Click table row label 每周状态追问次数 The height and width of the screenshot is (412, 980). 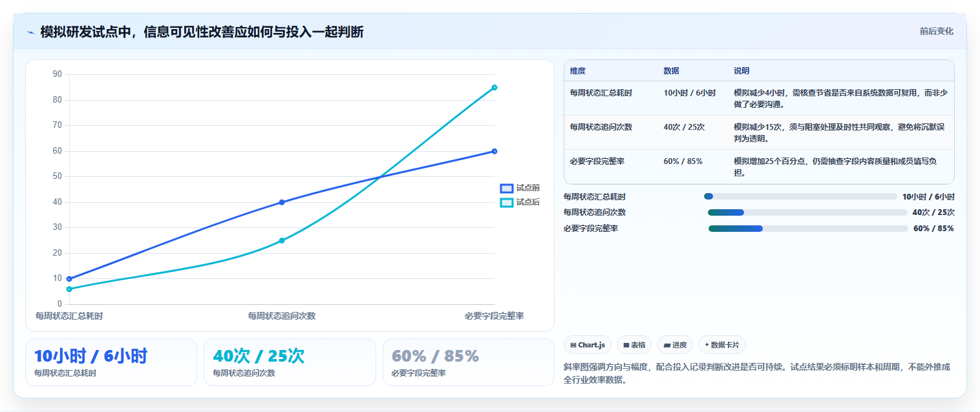click(x=601, y=127)
